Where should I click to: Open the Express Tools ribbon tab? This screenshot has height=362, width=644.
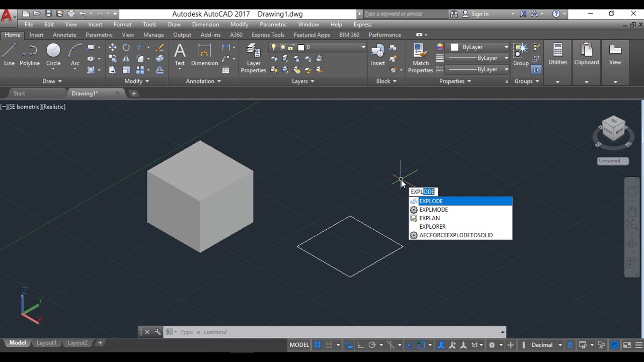click(268, 35)
